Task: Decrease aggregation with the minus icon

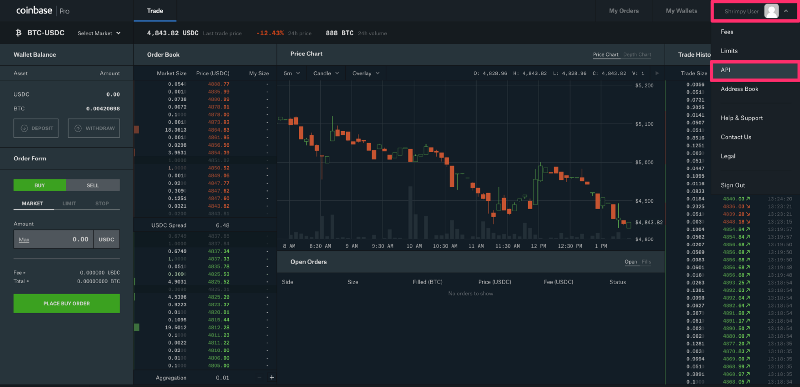Action: (259, 378)
